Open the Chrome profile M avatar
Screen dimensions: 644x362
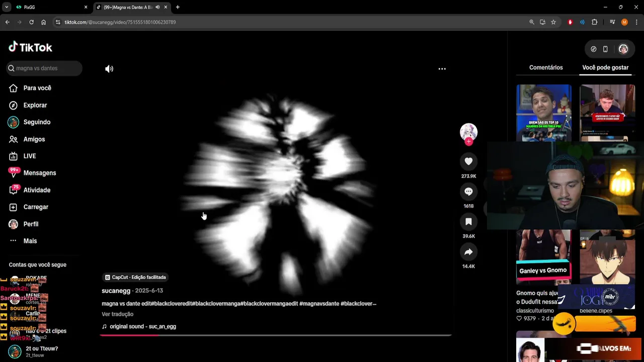[x=624, y=22]
